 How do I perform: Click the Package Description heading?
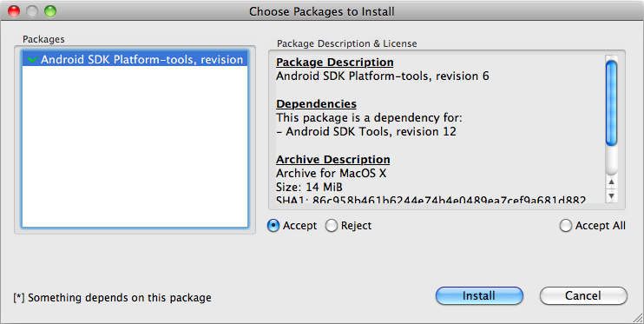pos(335,62)
